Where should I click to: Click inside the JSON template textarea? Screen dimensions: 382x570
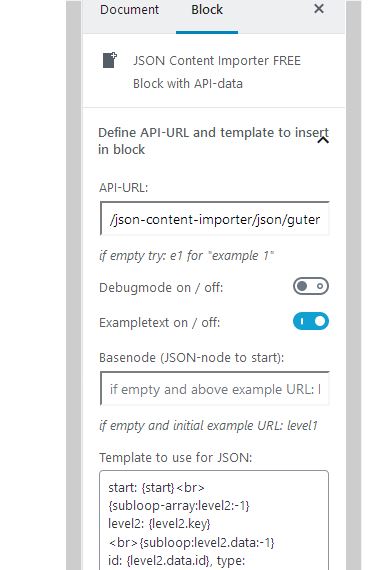[x=214, y=520]
